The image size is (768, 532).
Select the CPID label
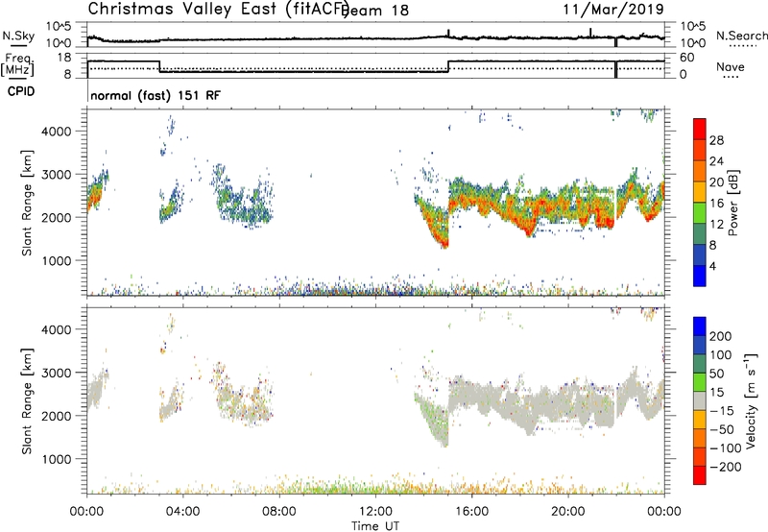pos(21,91)
